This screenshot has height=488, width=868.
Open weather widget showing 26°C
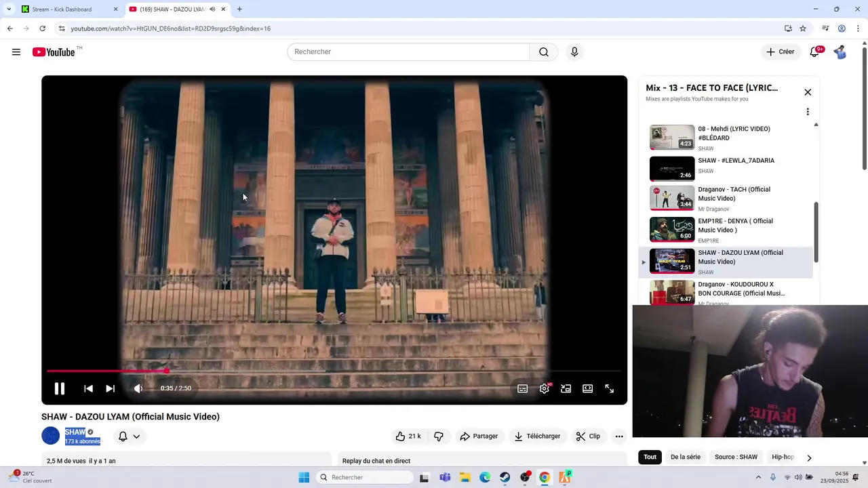tap(28, 477)
